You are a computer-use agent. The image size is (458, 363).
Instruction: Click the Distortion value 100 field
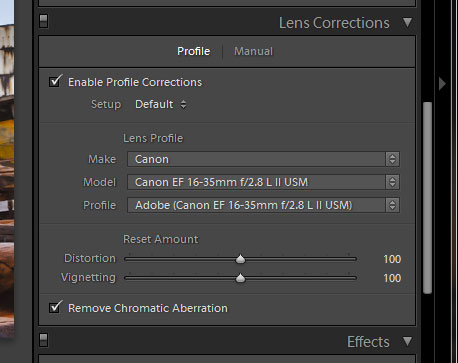(392, 259)
